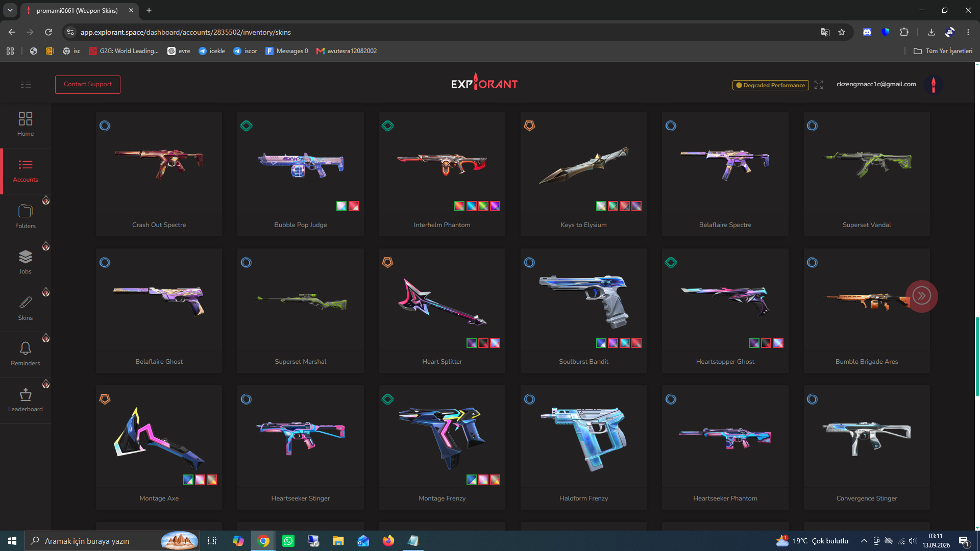The image size is (980, 551).
Task: Click the green tier icon on Montage Frenzy
Action: click(388, 399)
